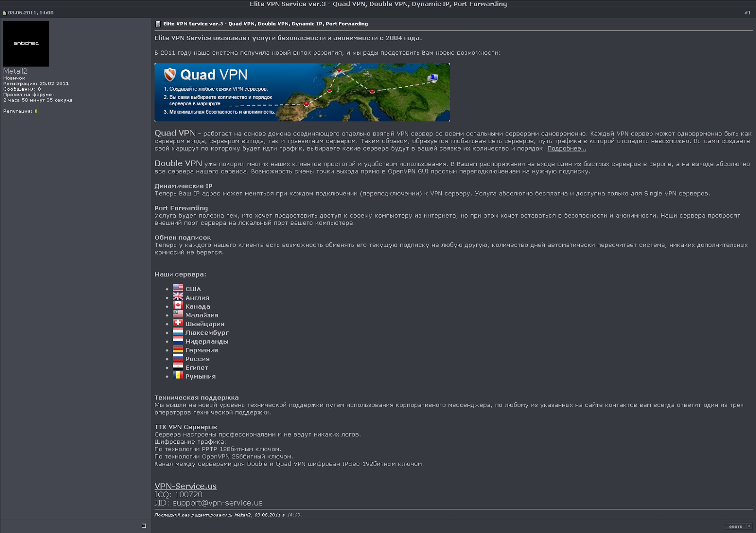The width and height of the screenshot is (756, 533).
Task: Click the ICQ: 100720 contact text
Action: click(178, 494)
